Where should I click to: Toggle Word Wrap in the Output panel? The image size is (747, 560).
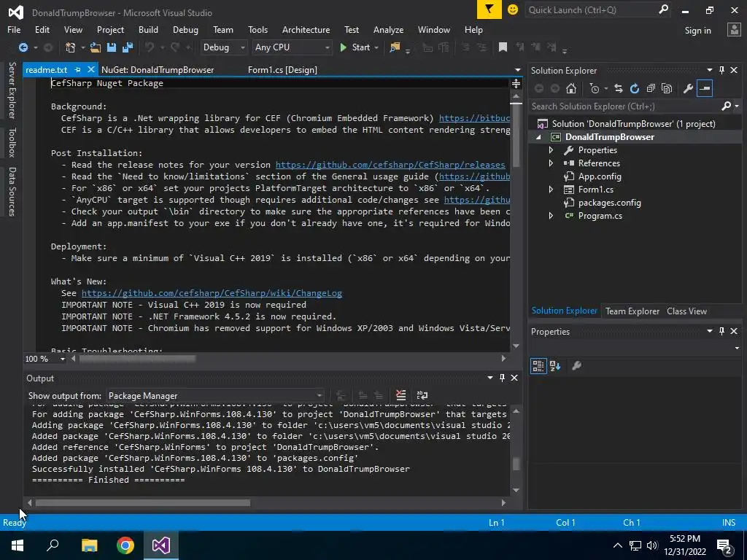pyautogui.click(x=422, y=395)
